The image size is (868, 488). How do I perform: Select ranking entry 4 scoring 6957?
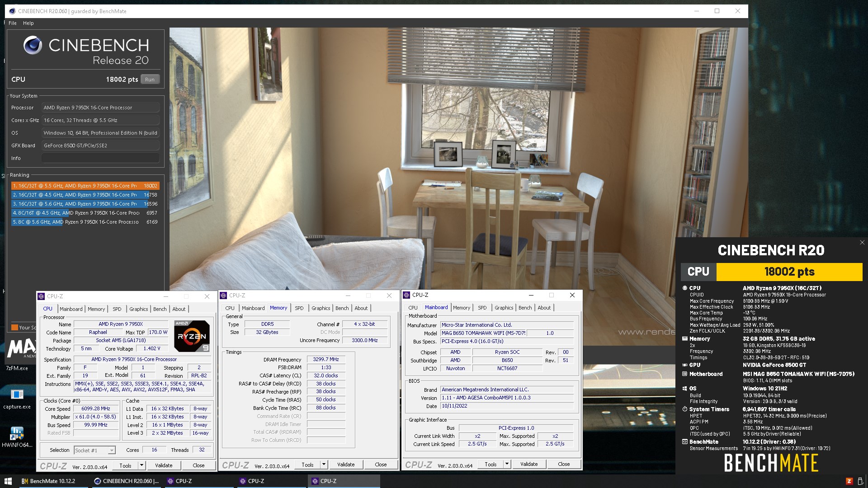[85, 213]
